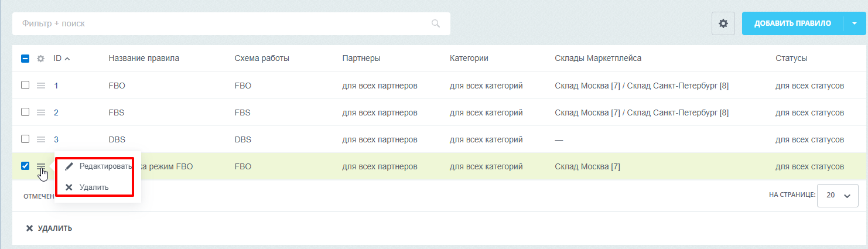Tick the checkbox for the DBS rule

pos(25,139)
